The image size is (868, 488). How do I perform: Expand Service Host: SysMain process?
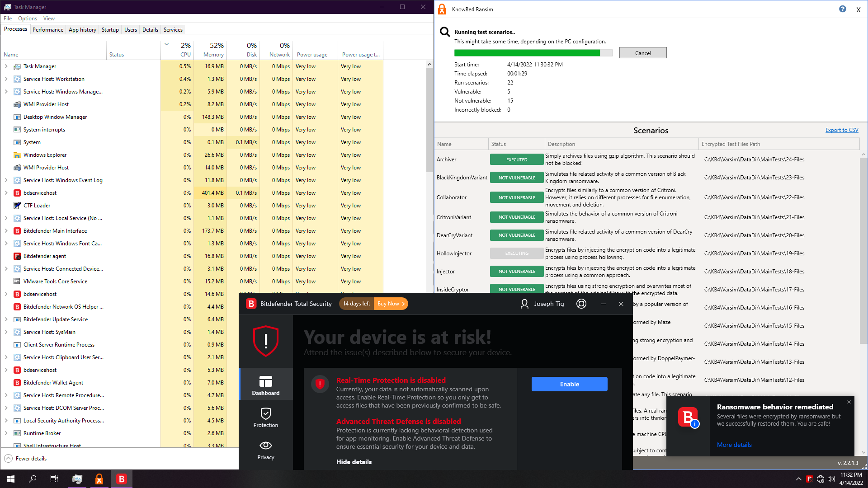point(6,332)
